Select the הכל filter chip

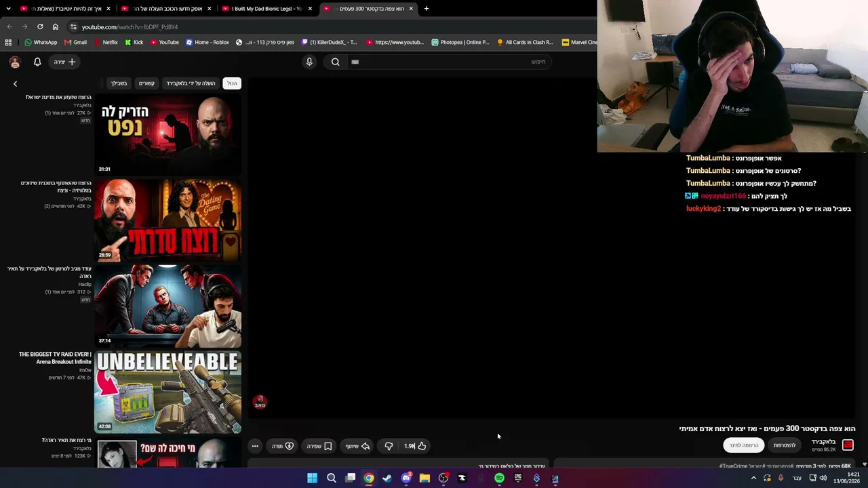point(232,83)
